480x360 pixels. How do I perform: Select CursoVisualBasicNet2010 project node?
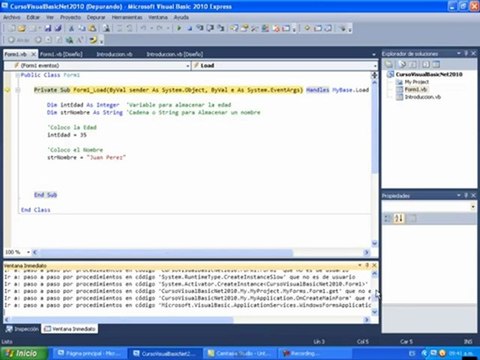coord(429,74)
